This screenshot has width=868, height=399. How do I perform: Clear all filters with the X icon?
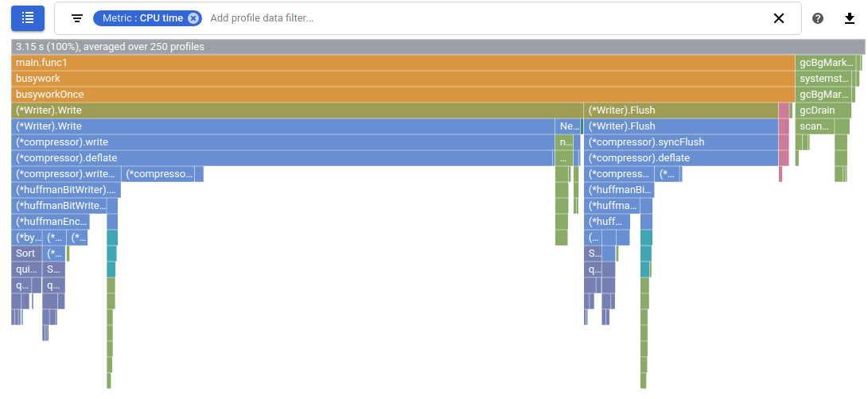[779, 18]
